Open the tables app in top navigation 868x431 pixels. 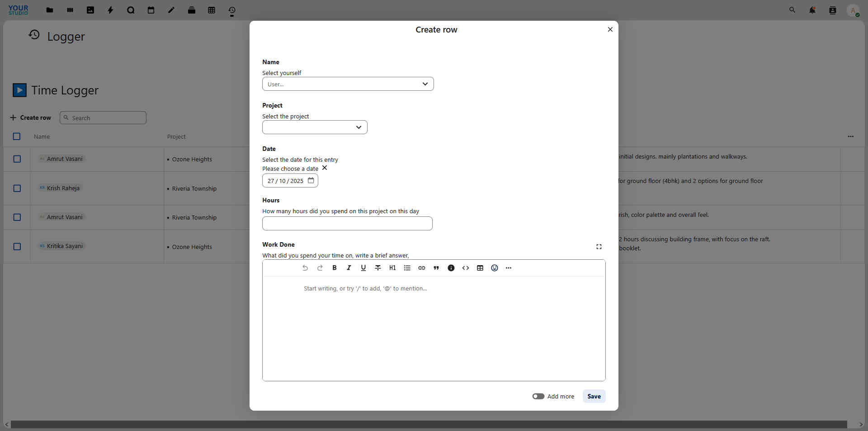[x=212, y=10]
